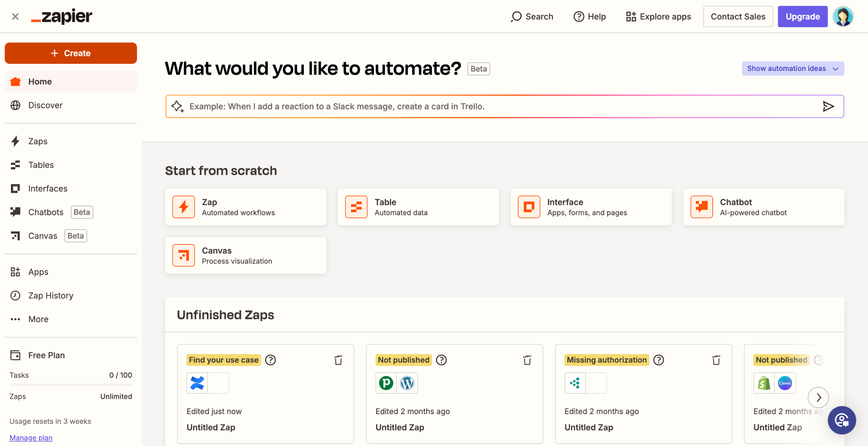Click trash icon on Missing authorization card
The width and height of the screenshot is (868, 446).
pyautogui.click(x=716, y=360)
